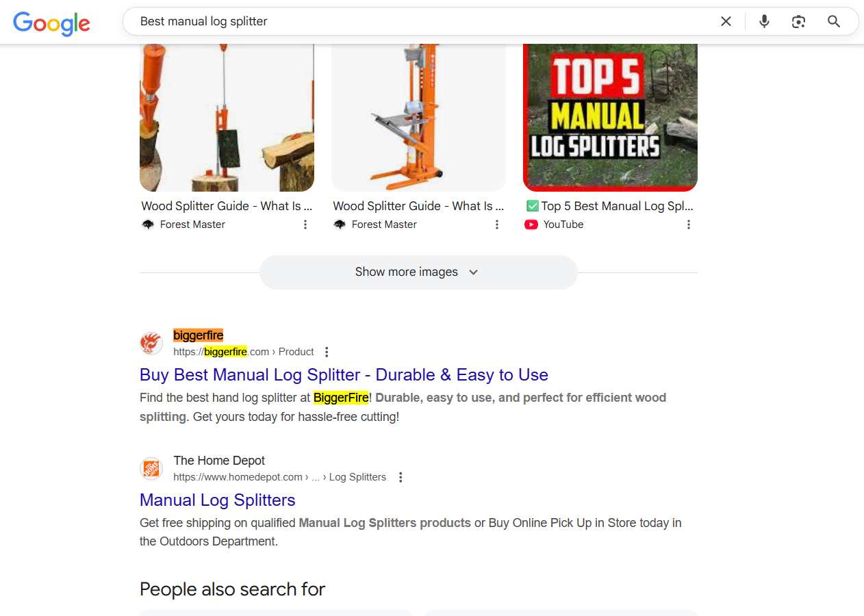Click The Home Depot favicon

tap(151, 469)
